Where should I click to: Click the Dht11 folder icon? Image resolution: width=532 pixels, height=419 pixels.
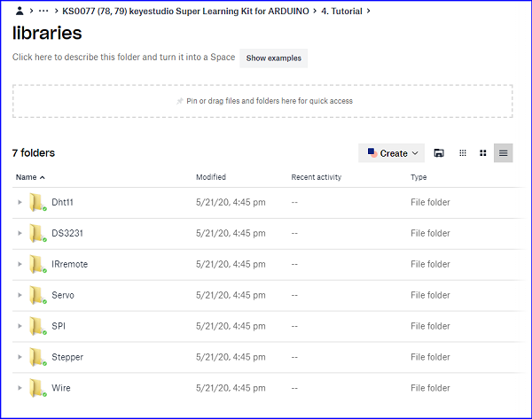pyautogui.click(x=37, y=202)
